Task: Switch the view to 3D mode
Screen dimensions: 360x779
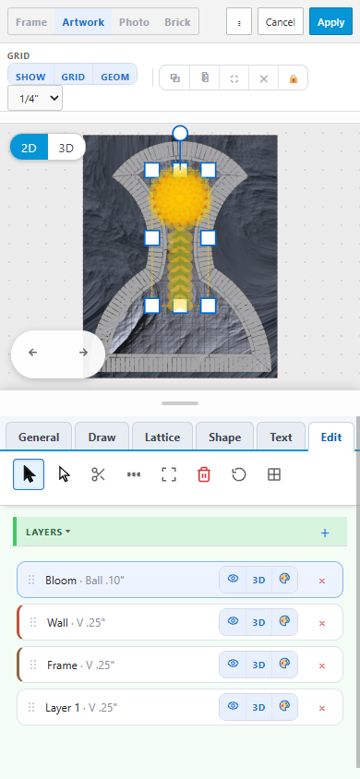Action: (66, 148)
